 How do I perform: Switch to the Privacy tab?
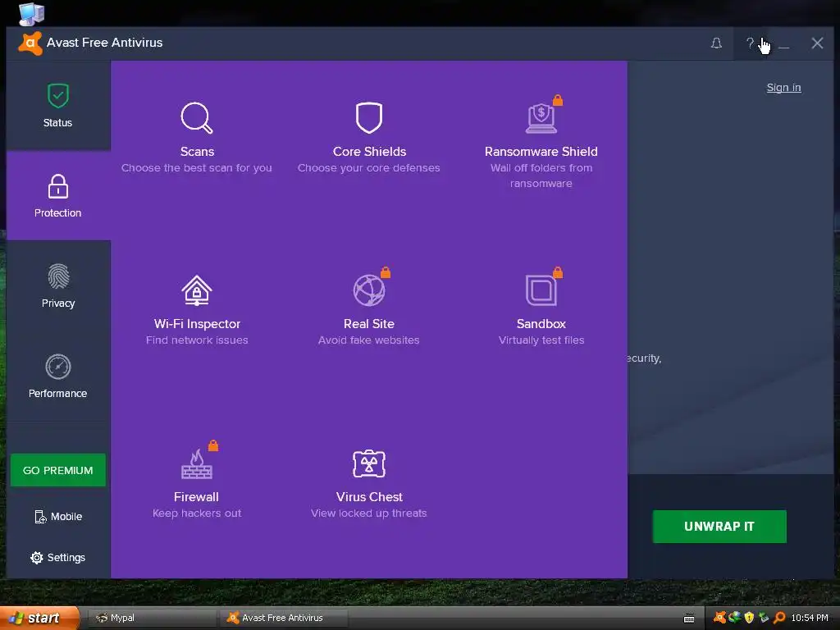[x=58, y=285]
